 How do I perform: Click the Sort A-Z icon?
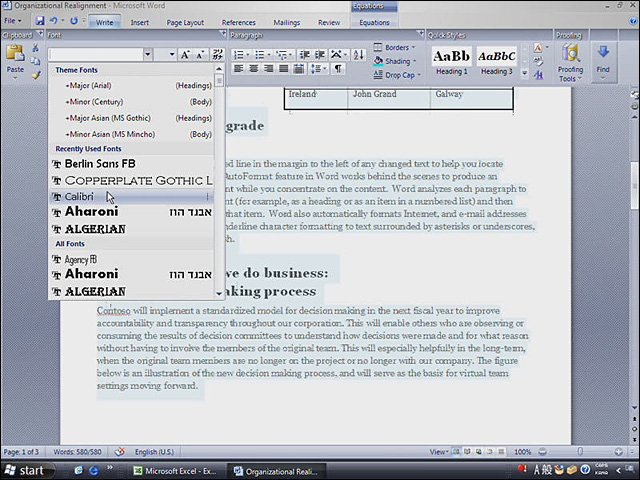coord(358,54)
